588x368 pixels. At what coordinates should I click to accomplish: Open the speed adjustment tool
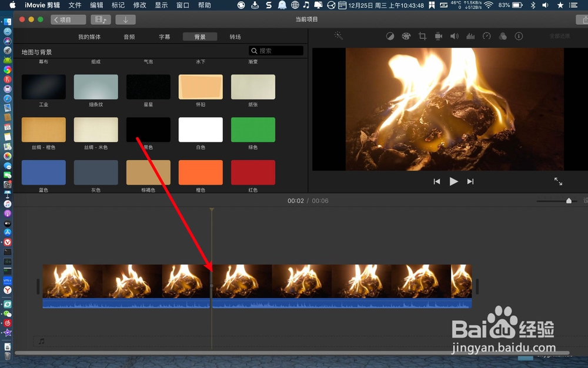click(487, 36)
